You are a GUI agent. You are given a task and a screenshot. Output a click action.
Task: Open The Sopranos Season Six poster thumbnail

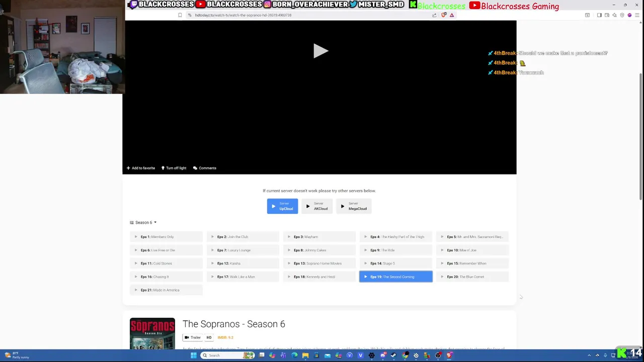click(152, 333)
